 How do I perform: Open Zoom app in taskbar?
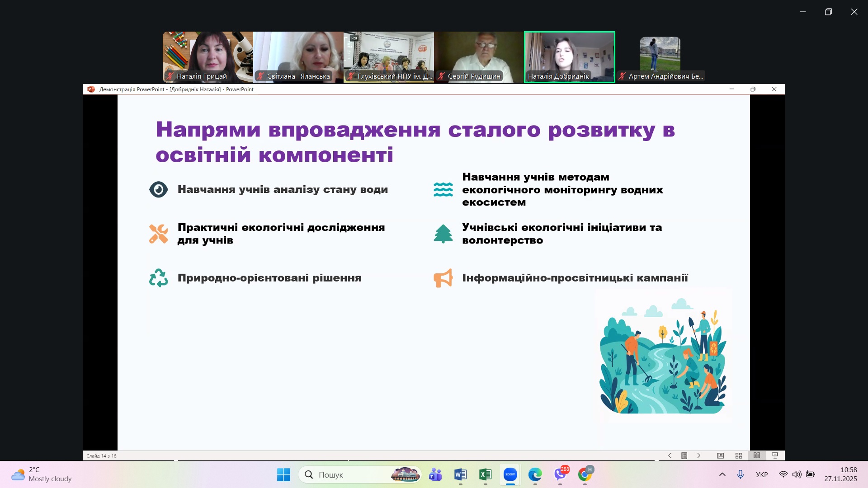510,474
